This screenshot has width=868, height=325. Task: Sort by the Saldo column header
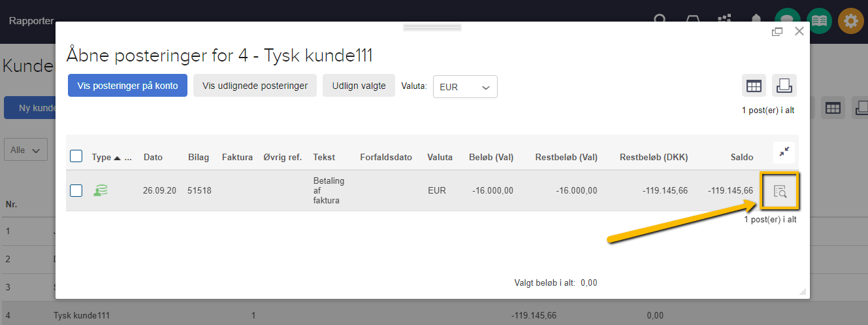741,157
